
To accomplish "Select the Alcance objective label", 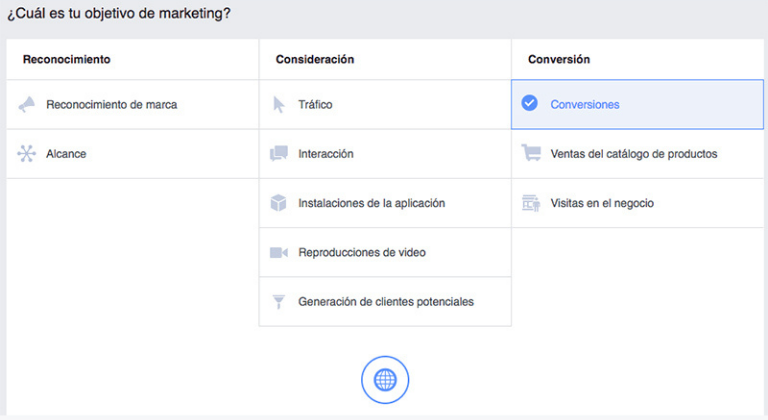I will tap(66, 154).
